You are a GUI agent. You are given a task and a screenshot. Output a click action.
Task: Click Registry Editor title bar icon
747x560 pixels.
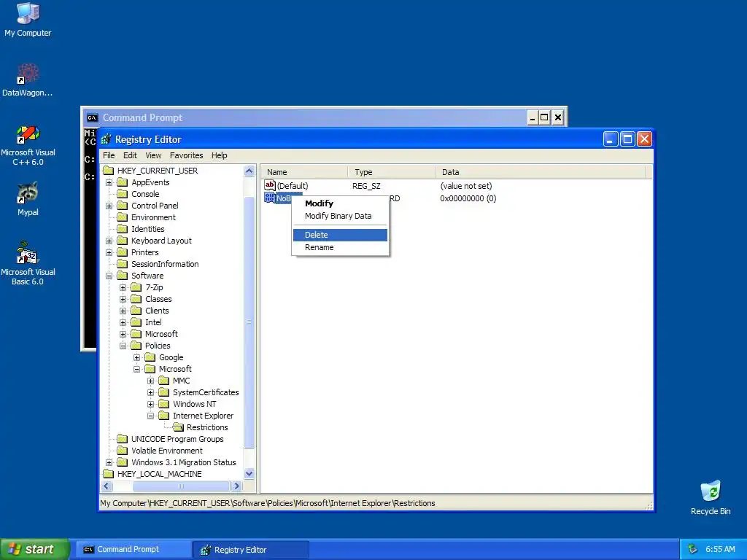107,139
